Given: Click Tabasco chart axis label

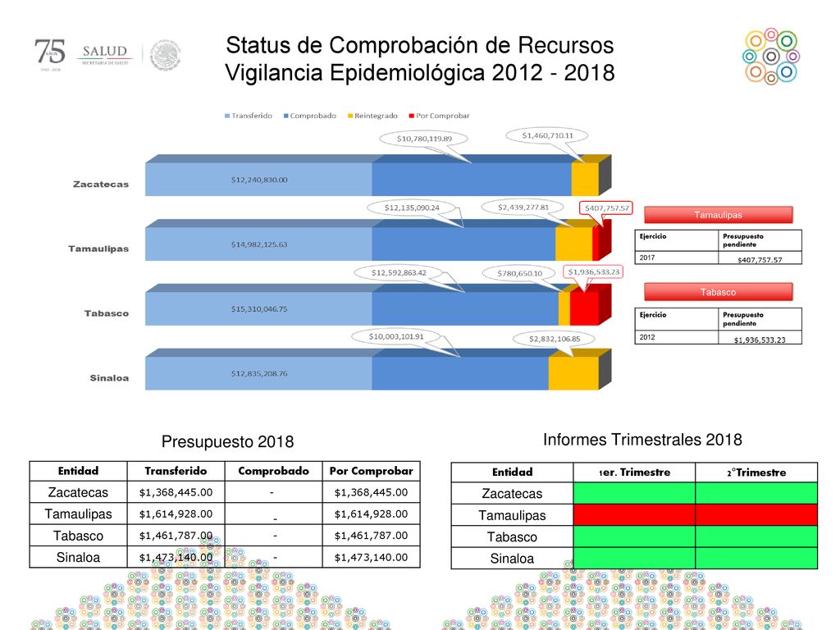Looking at the screenshot, I should click(106, 313).
